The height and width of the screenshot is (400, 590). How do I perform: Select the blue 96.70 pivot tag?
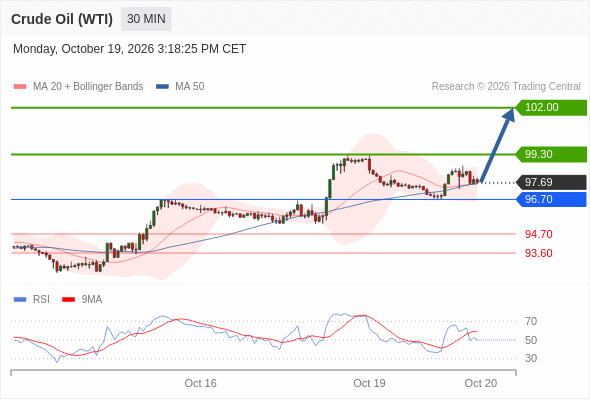click(x=551, y=199)
